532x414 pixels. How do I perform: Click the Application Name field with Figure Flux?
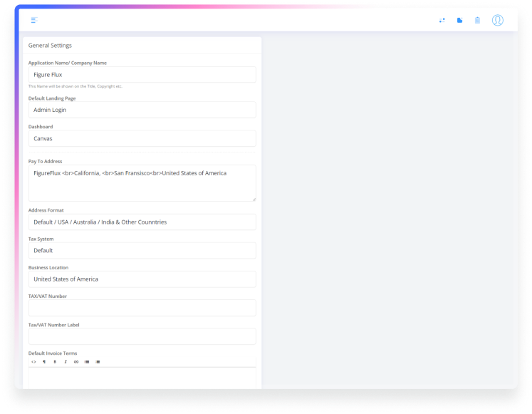(x=142, y=74)
